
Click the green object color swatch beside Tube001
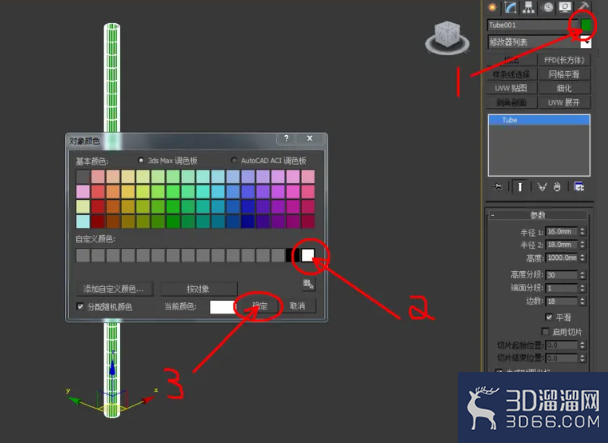[586, 25]
